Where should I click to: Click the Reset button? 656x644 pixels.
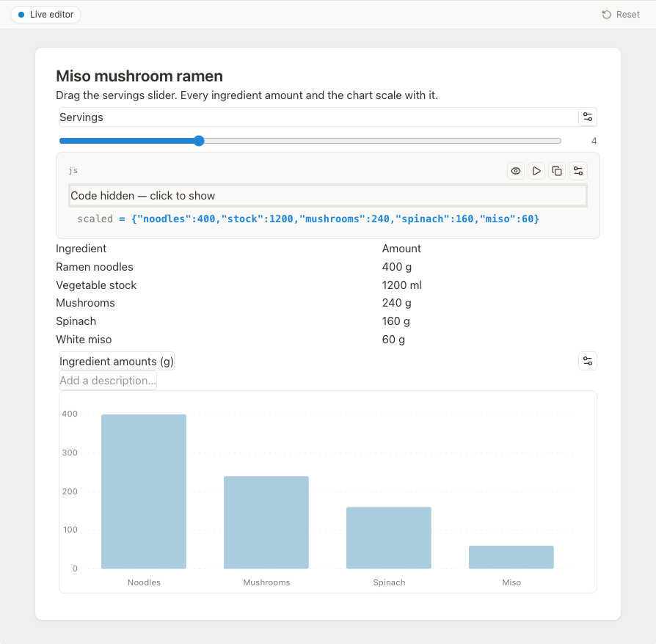tap(621, 15)
